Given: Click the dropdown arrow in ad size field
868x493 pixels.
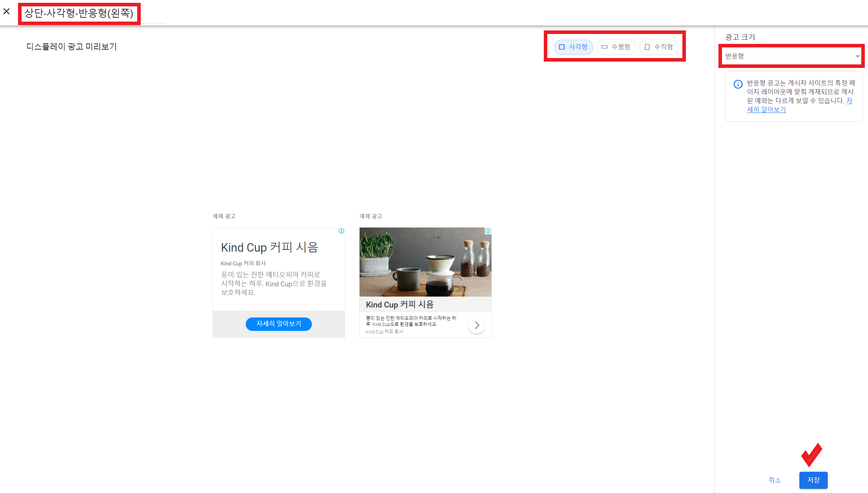Looking at the screenshot, I should pos(857,56).
